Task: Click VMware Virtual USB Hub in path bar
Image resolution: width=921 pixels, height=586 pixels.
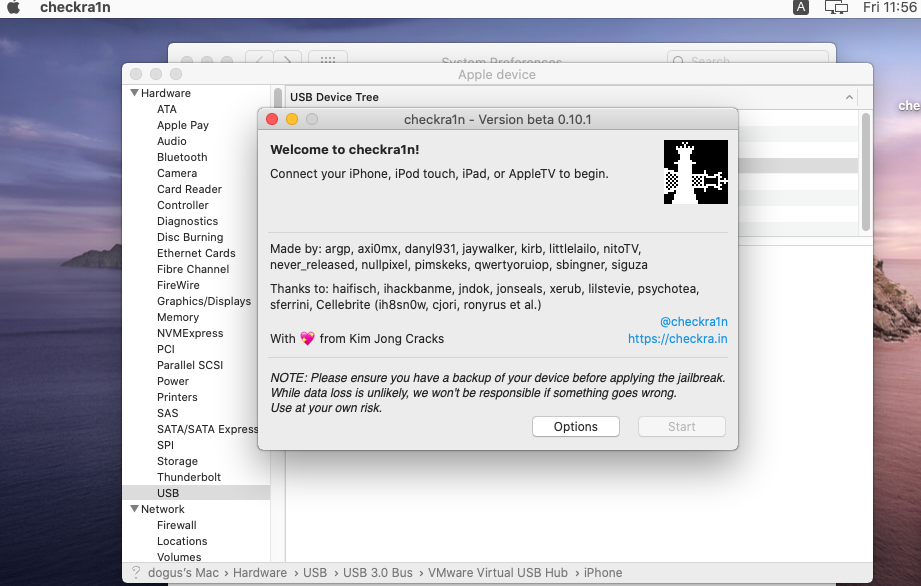Action: click(498, 572)
